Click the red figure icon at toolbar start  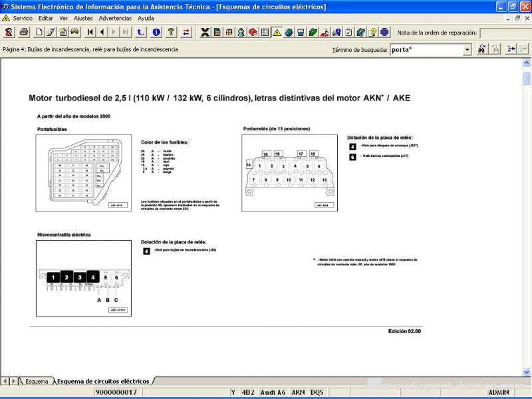pos(9,32)
